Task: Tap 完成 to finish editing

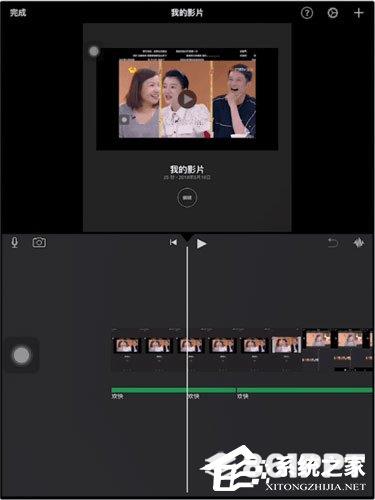Action: pos(18,13)
